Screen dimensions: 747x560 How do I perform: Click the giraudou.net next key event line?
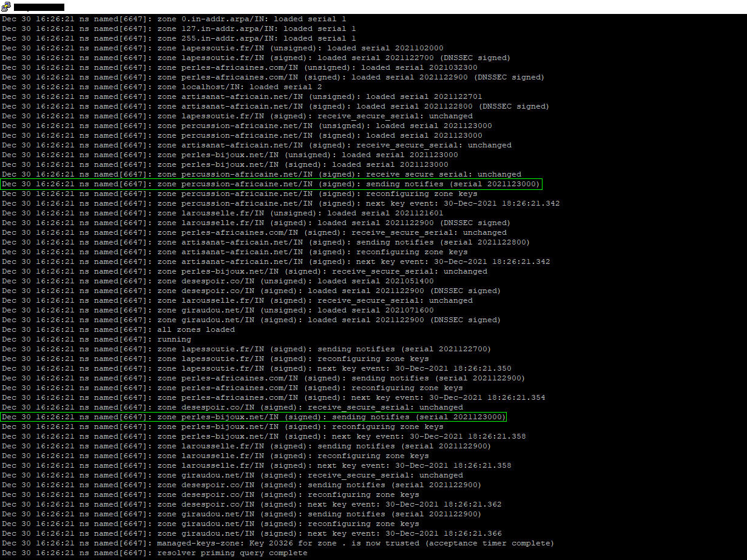[x=252, y=533]
